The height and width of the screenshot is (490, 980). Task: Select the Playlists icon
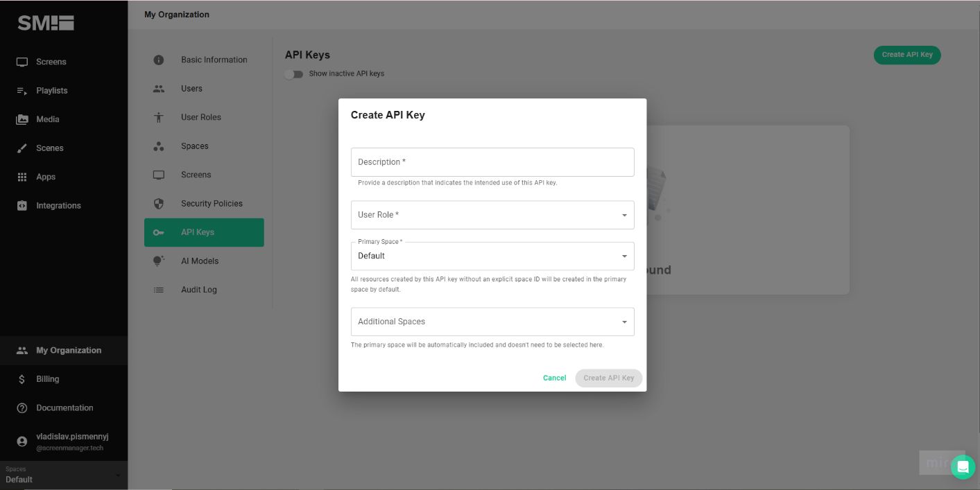point(22,90)
